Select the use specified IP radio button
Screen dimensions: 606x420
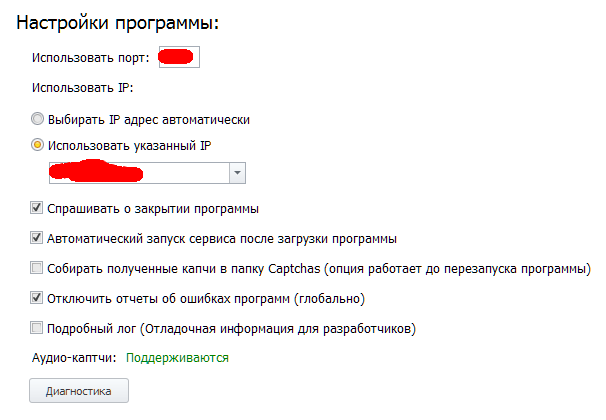click(x=37, y=145)
